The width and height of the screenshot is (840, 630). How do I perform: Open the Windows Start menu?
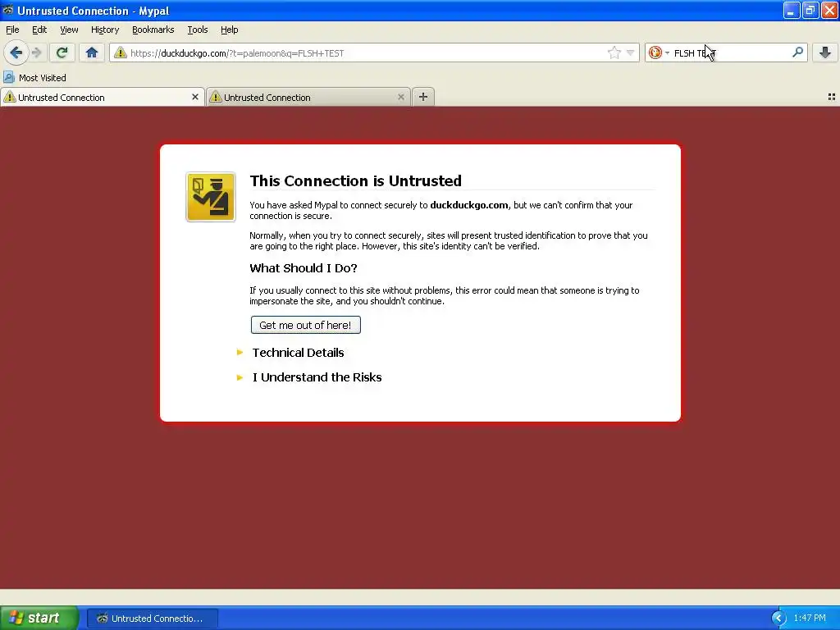pyautogui.click(x=39, y=618)
